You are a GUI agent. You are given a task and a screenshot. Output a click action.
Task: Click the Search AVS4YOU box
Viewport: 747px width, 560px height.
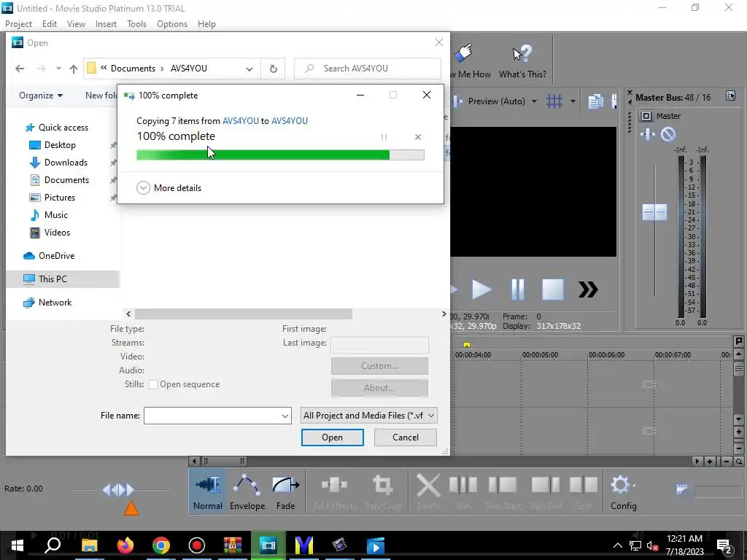pyautogui.click(x=368, y=69)
